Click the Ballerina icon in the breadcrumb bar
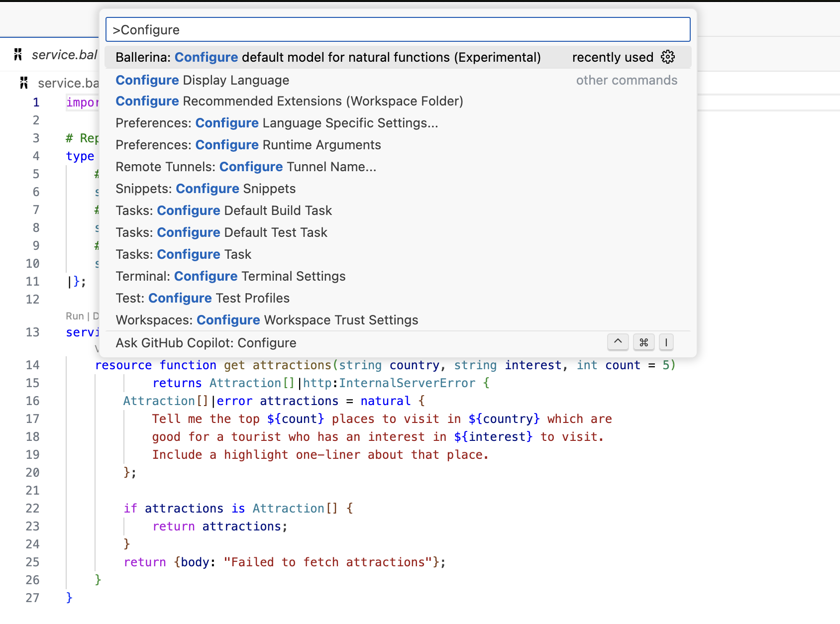 point(24,83)
